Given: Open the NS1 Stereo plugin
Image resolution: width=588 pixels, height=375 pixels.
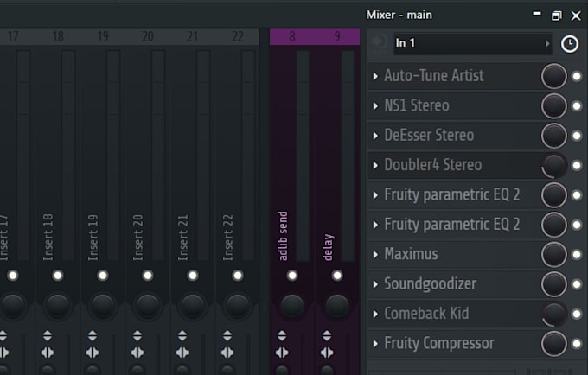Looking at the screenshot, I should [417, 105].
